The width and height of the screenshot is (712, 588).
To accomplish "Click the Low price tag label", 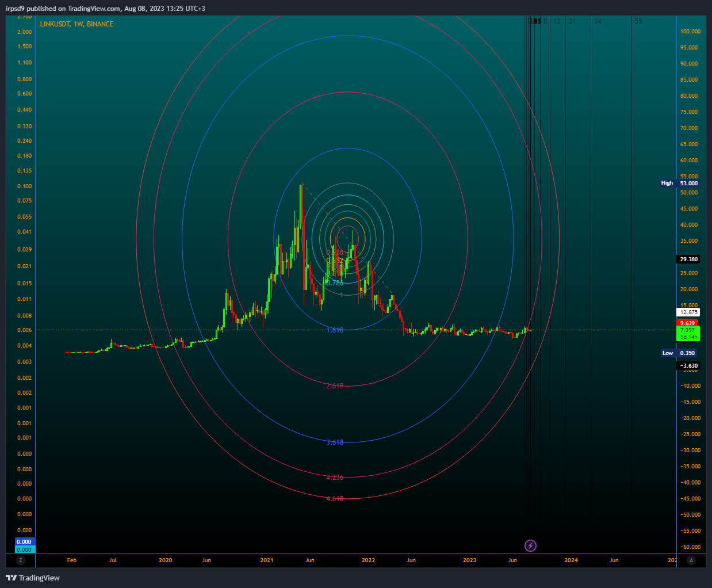I will coord(668,353).
